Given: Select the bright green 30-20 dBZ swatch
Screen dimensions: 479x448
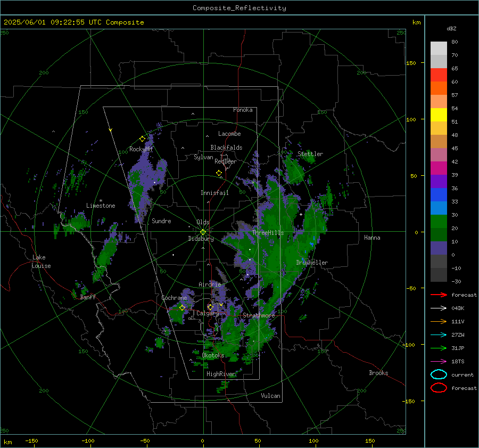Looking at the screenshot, I should point(439,222).
